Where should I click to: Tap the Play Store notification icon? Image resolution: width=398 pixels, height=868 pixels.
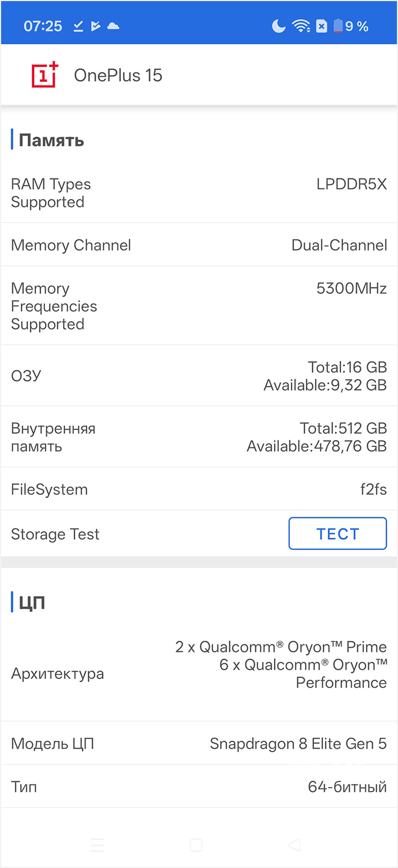click(96, 26)
